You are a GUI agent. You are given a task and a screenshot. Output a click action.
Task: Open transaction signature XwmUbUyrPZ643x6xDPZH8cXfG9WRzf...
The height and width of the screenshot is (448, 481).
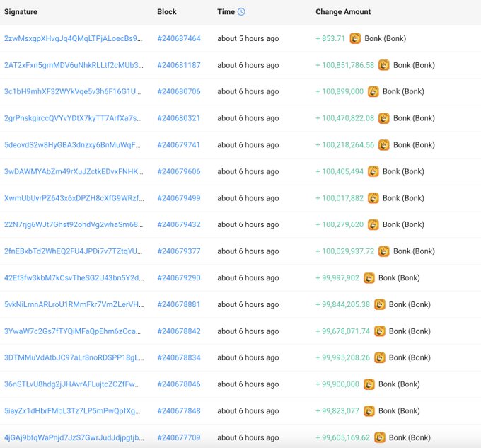(74, 198)
